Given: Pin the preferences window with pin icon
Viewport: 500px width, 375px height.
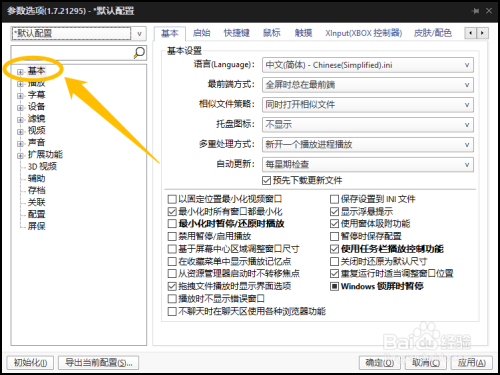Looking at the screenshot, I should pos(476,11).
